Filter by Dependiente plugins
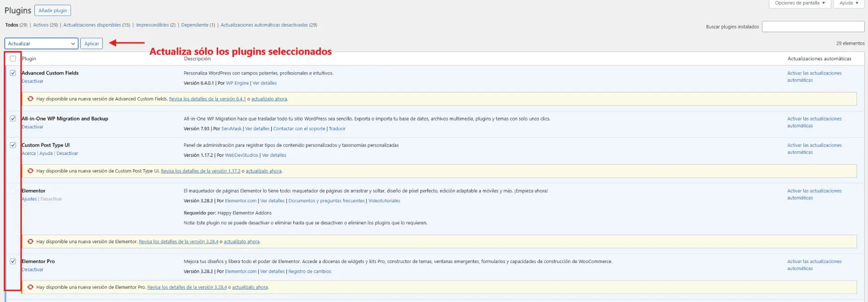This screenshot has height=302, width=868. tap(195, 25)
